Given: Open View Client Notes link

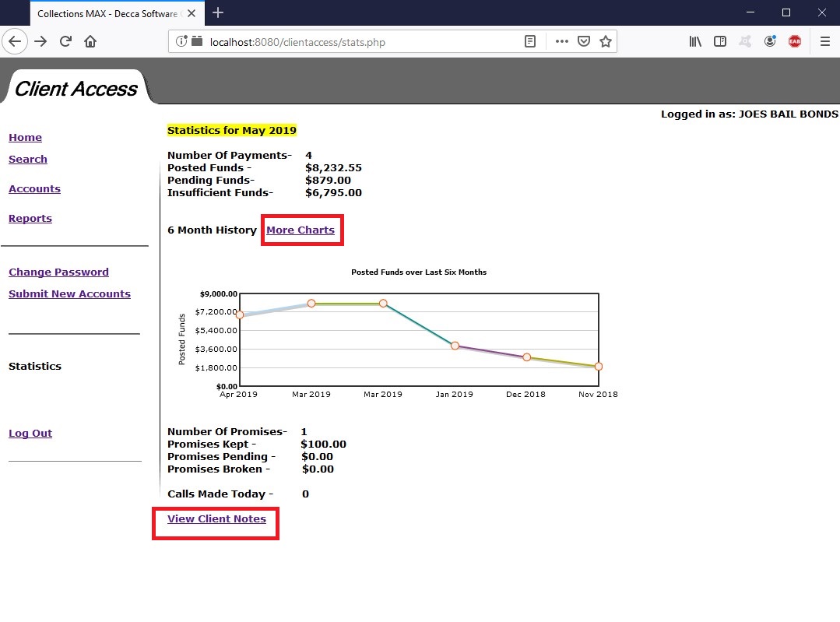Looking at the screenshot, I should [216, 518].
